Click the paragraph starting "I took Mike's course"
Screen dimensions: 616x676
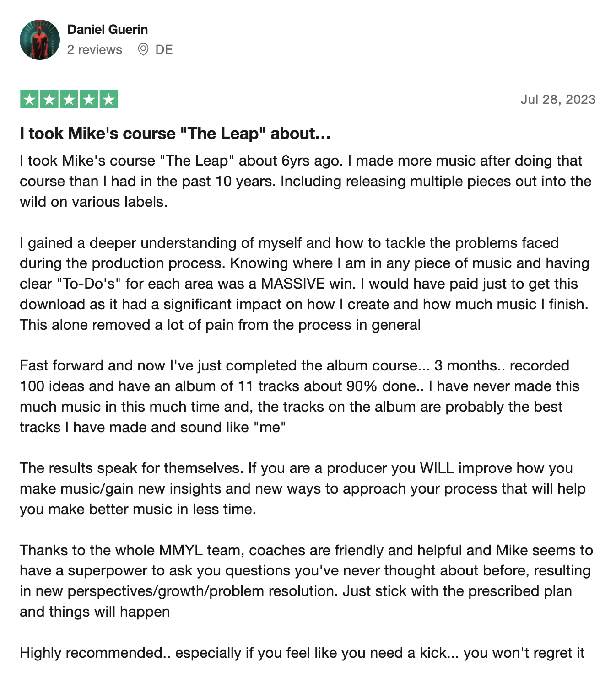coord(305,182)
